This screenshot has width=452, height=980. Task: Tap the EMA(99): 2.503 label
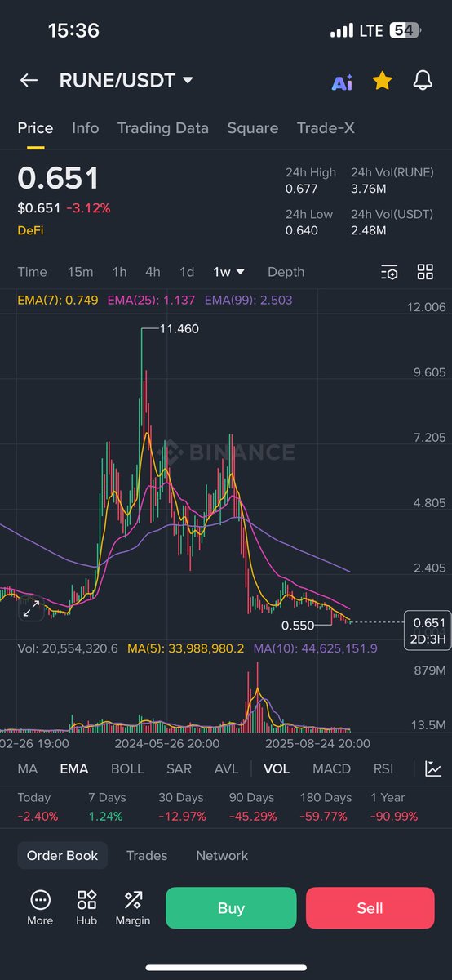tap(249, 300)
